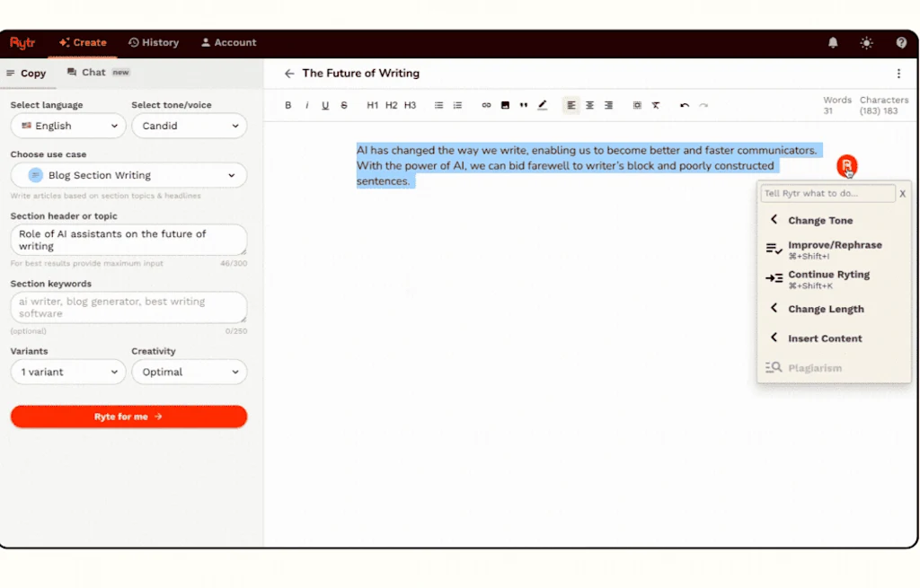
Task: Align text left
Action: pyautogui.click(x=571, y=105)
